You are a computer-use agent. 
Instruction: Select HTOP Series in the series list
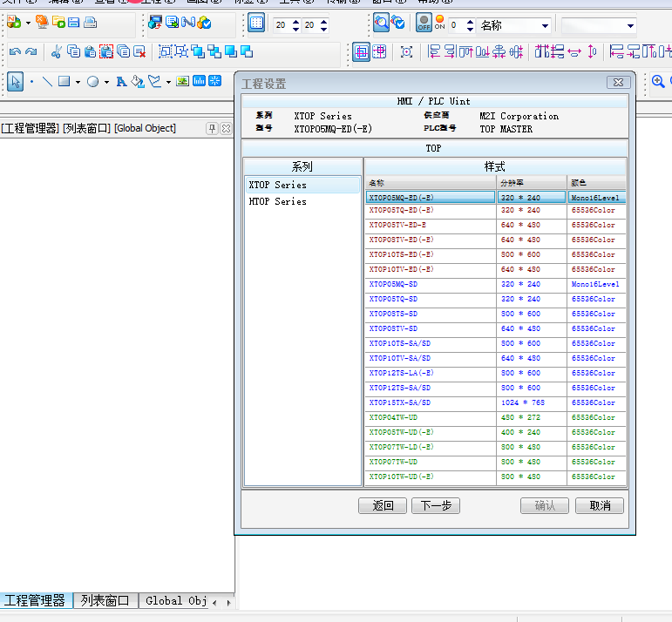[277, 201]
